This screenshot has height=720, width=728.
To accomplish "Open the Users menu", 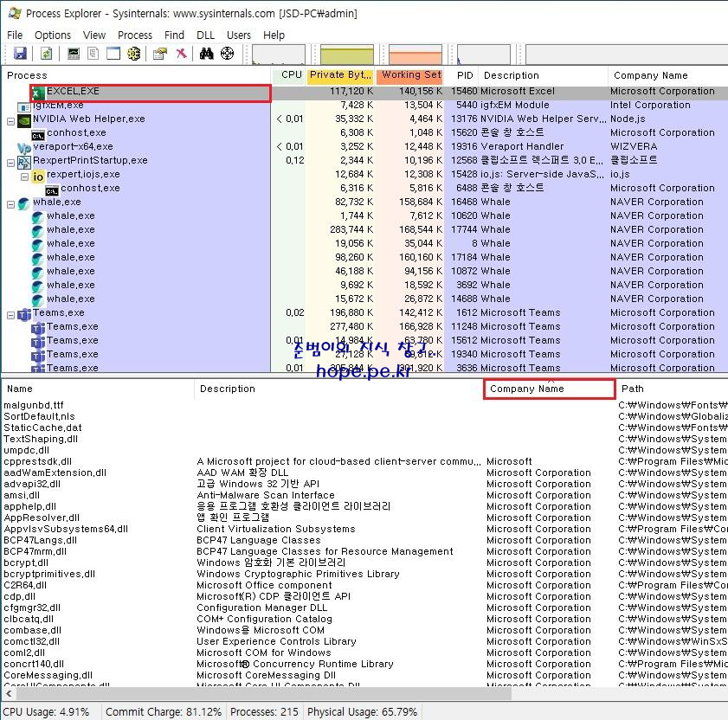I will click(239, 35).
